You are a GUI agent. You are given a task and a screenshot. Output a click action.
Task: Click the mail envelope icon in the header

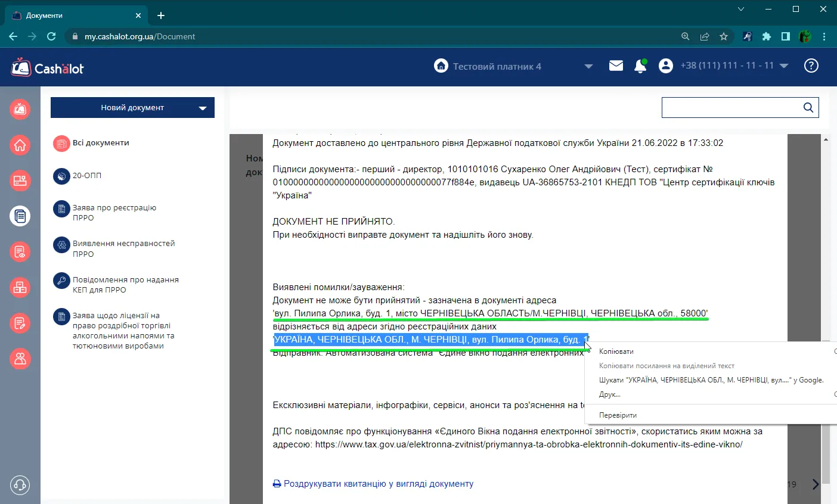616,66
